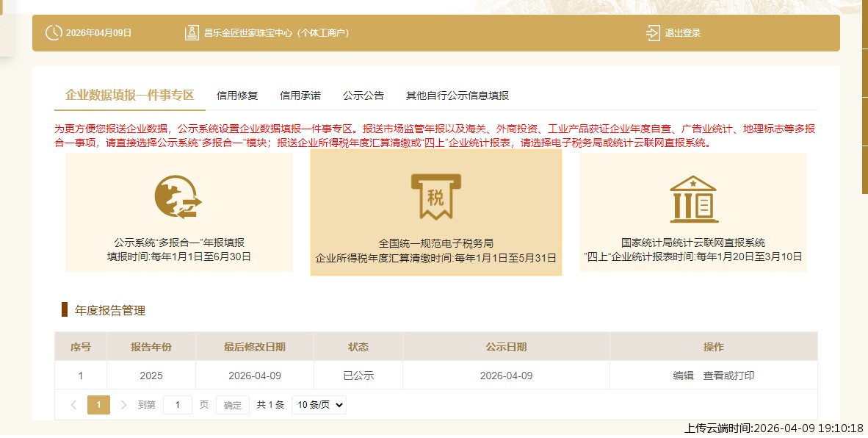Viewport: 868px width, 438px height.
Task: Switch to the 信用承诺 tab
Action: (300, 95)
